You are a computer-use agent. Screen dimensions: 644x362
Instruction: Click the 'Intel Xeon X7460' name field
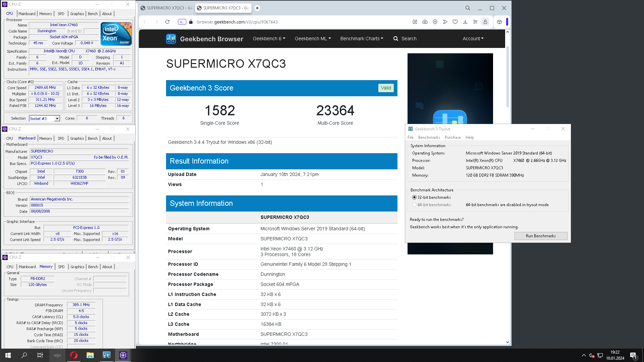(x=64, y=25)
